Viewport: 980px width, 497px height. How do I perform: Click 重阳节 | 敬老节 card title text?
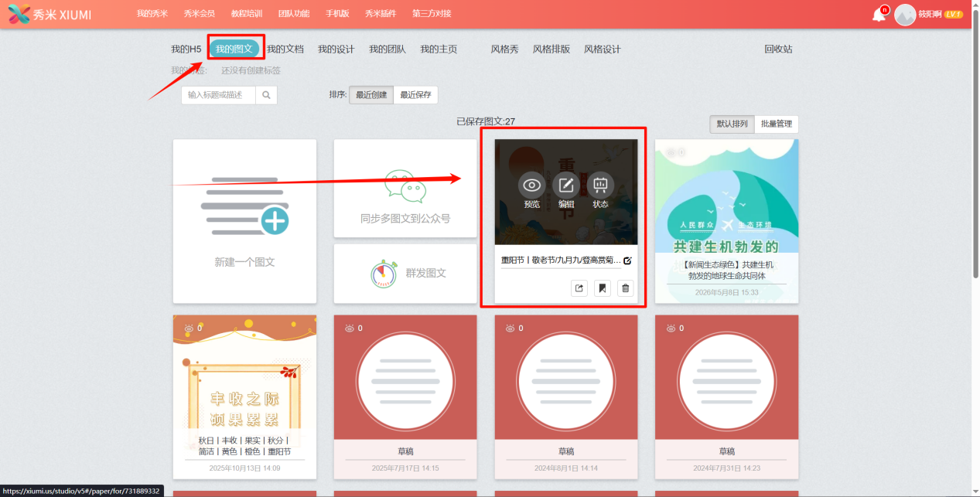(561, 260)
